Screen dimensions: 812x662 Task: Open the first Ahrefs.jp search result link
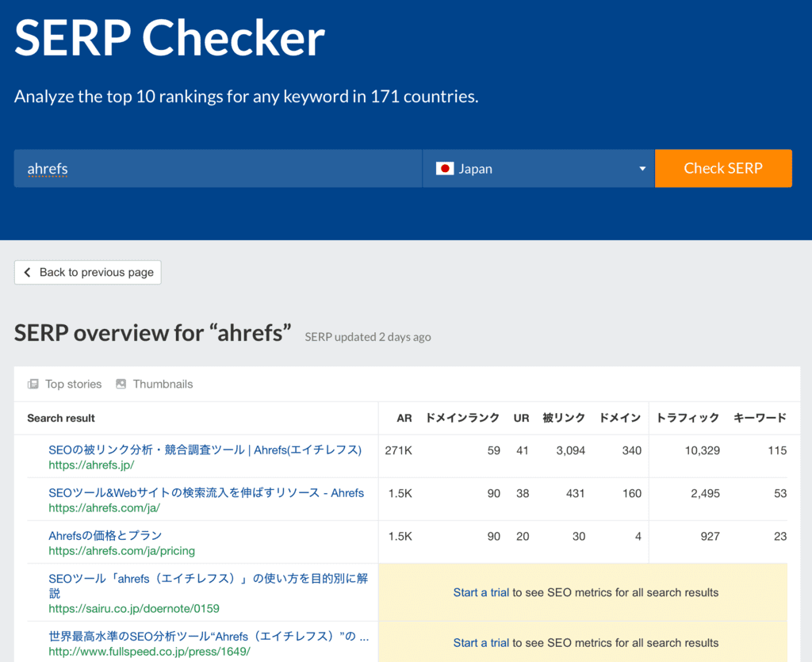coord(202,450)
